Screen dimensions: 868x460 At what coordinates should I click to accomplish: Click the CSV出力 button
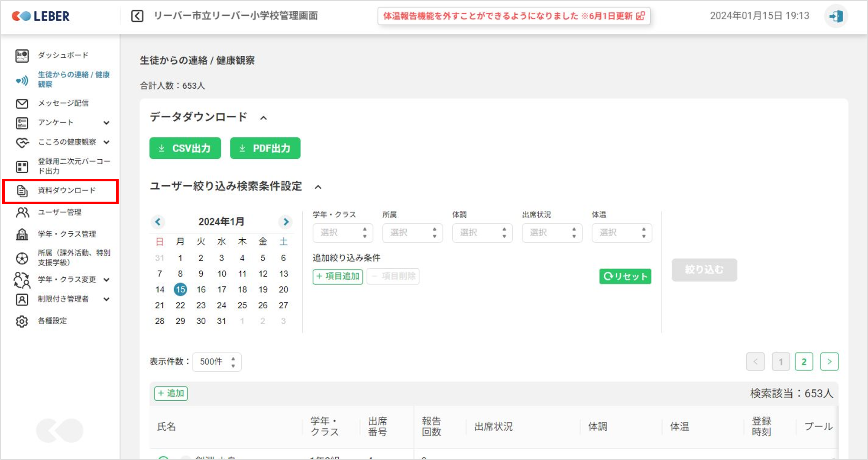pos(185,148)
